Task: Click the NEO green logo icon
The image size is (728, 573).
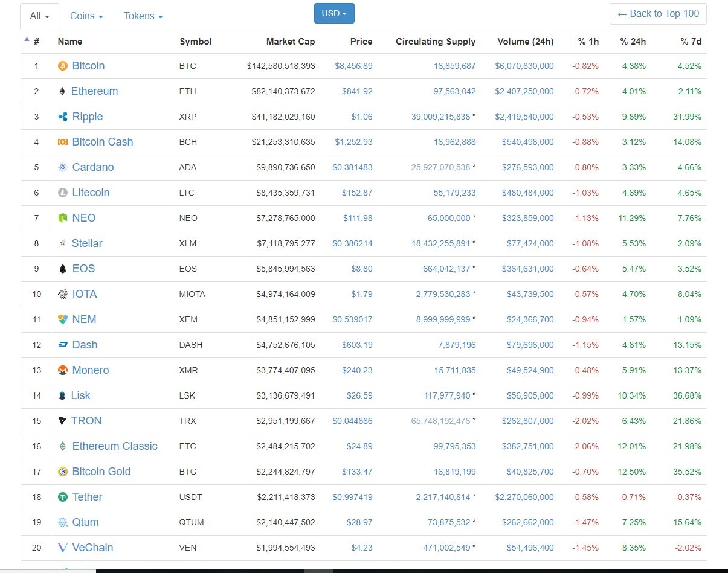Action: pos(63,218)
